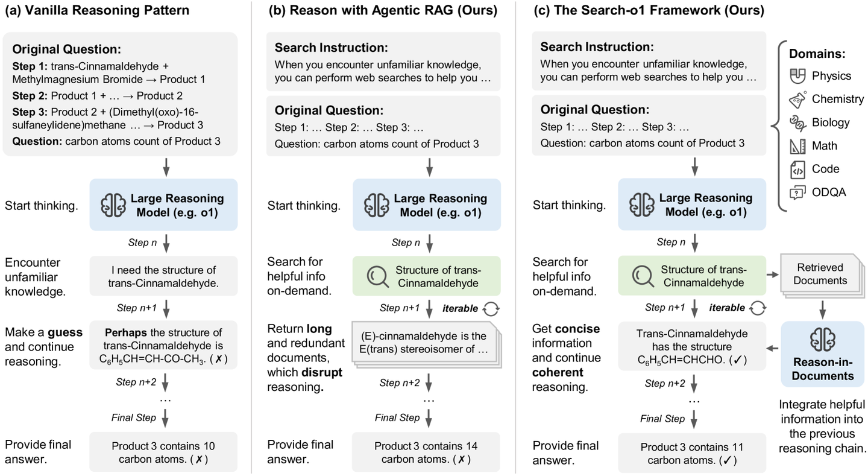Viewport: 868px width, 476px height.
Task: Click the magnifier icon in the Agentic RAG panel
Action: coord(376,276)
